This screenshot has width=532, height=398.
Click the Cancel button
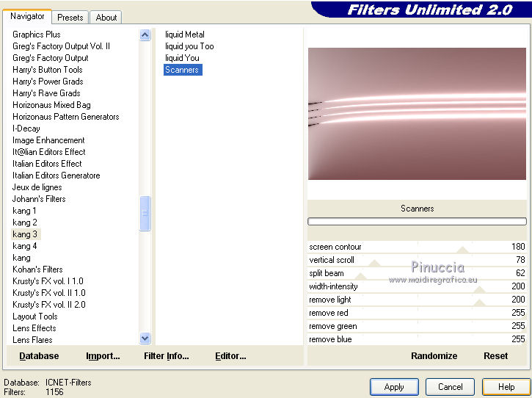(450, 387)
